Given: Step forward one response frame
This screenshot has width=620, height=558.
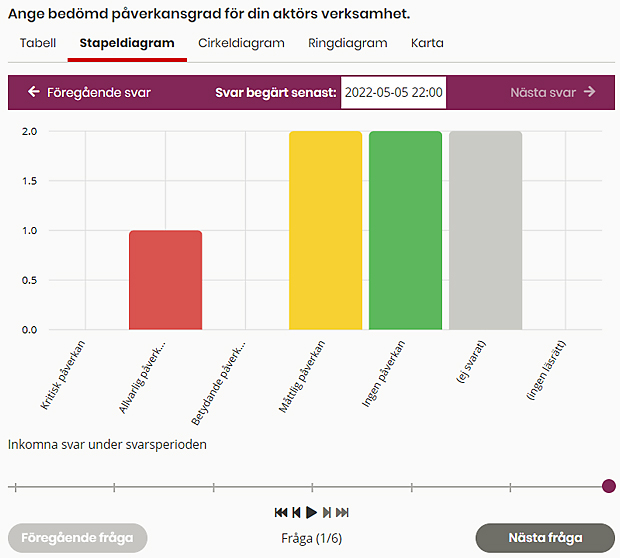Looking at the screenshot, I should pyautogui.click(x=326, y=512).
